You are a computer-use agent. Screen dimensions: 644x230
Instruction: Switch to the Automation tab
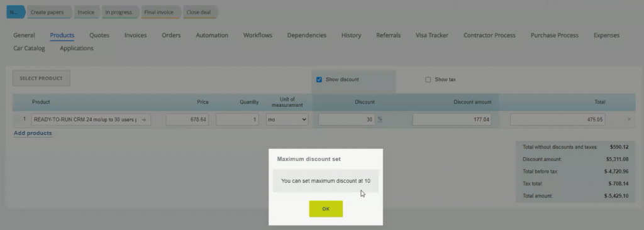coord(212,35)
